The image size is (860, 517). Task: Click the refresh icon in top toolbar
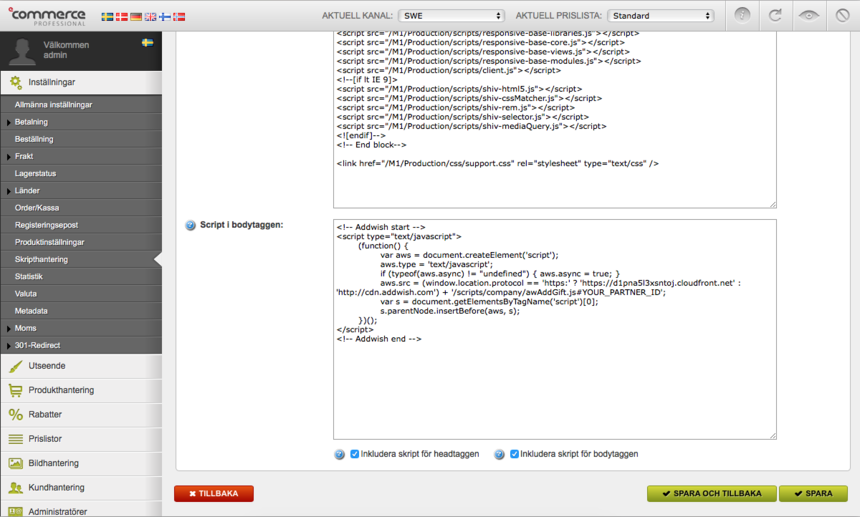click(775, 15)
